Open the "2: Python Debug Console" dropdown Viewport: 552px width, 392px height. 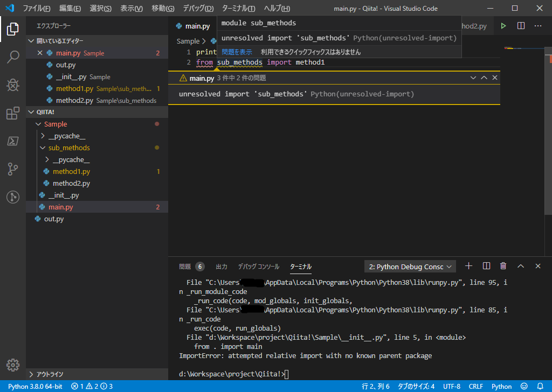[410, 266]
